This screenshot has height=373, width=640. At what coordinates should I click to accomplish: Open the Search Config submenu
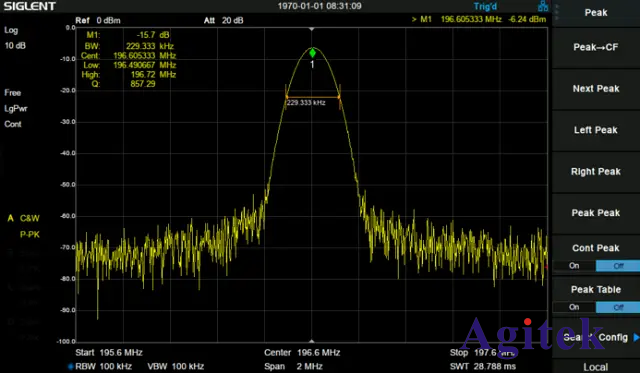pyautogui.click(x=596, y=337)
